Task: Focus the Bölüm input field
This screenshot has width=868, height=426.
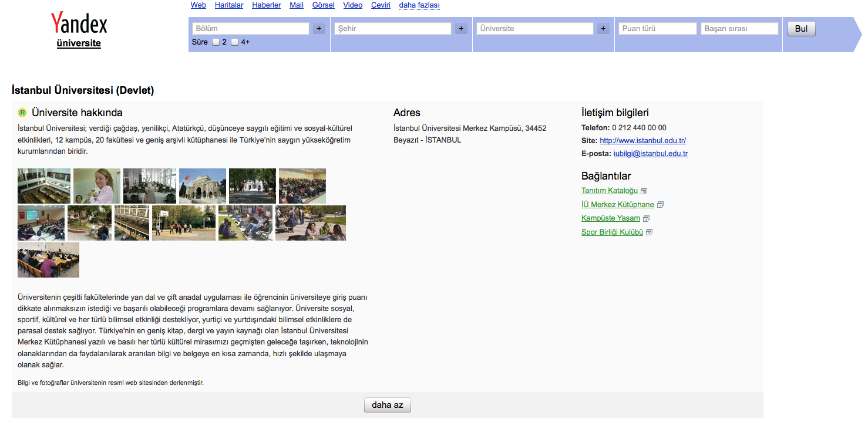Action: [x=251, y=28]
